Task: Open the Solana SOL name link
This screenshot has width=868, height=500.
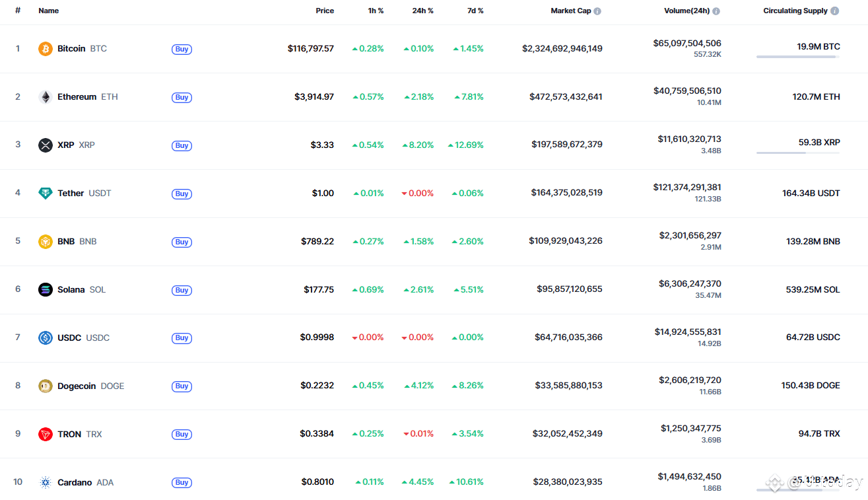Action: point(81,289)
